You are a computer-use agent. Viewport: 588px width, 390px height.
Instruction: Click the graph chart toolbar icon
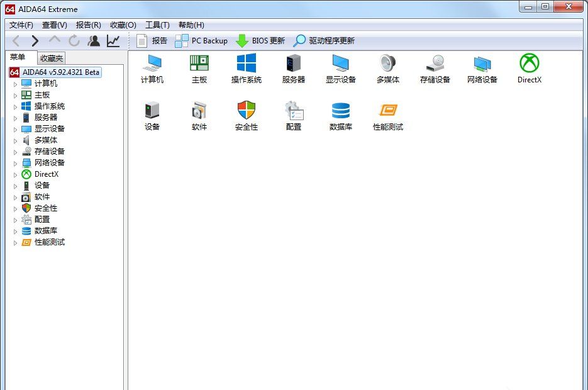pos(113,41)
